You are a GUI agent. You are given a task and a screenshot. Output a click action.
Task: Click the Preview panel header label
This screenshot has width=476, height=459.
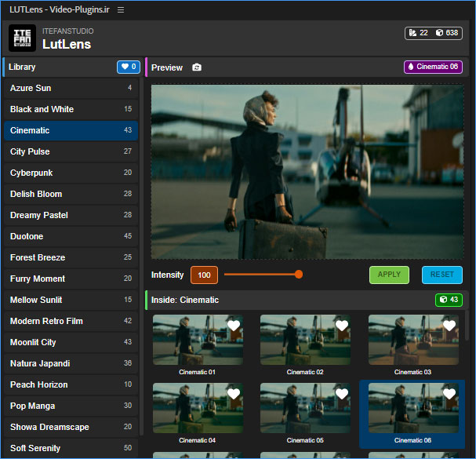(x=167, y=67)
